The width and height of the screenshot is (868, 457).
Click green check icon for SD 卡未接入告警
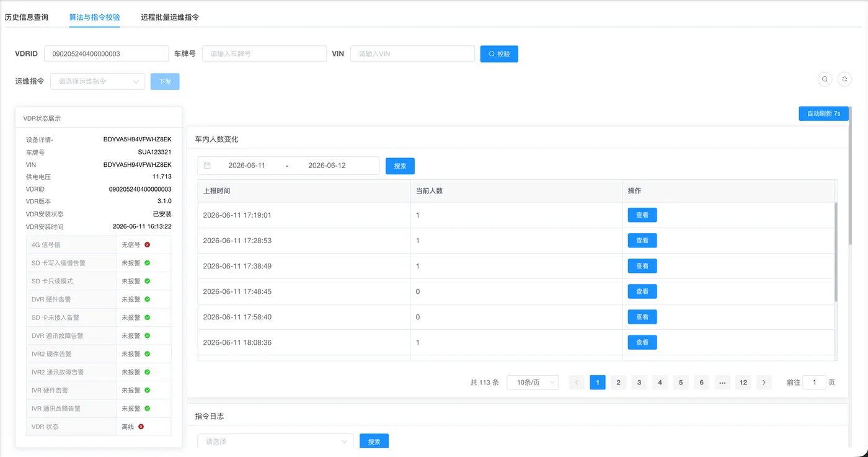point(148,317)
